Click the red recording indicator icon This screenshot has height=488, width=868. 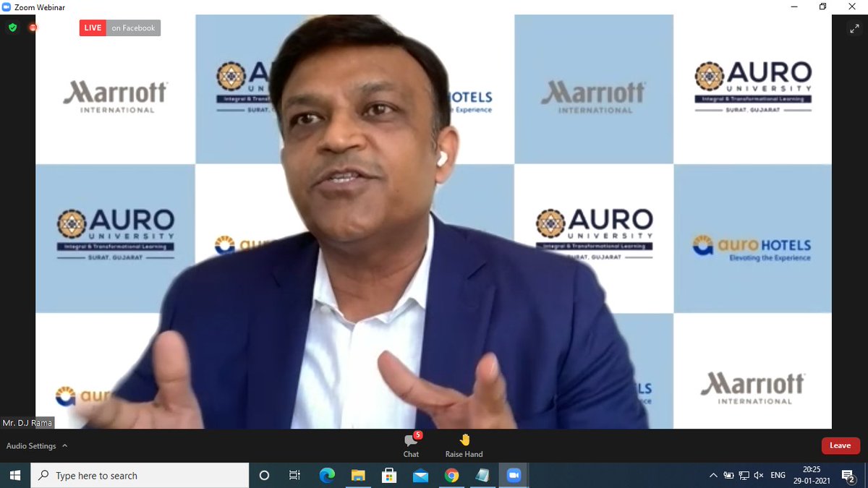tap(33, 27)
